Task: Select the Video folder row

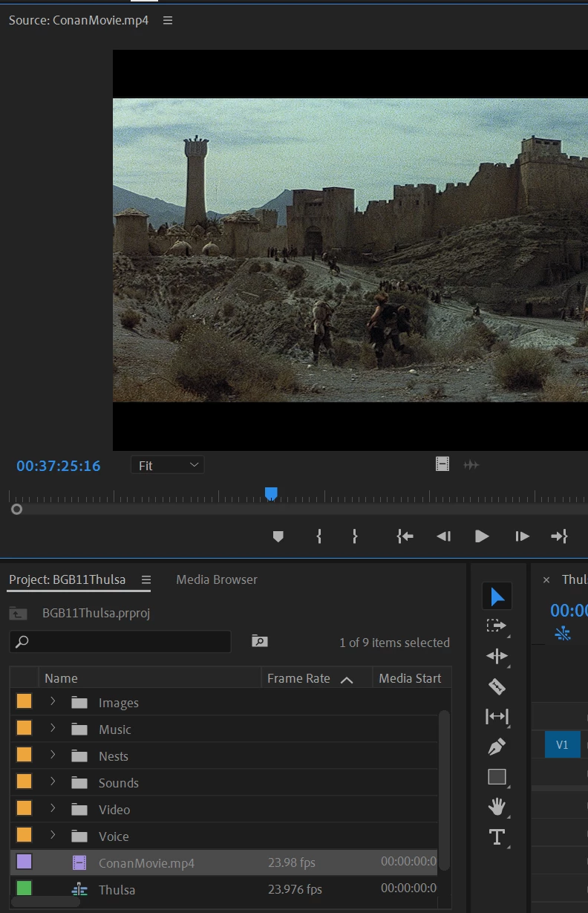Action: coord(223,809)
